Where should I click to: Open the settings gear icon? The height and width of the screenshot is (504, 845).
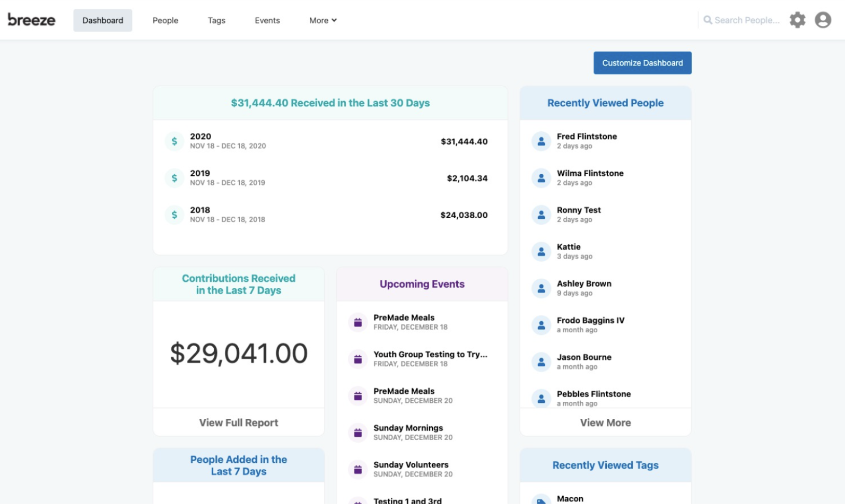tap(797, 20)
